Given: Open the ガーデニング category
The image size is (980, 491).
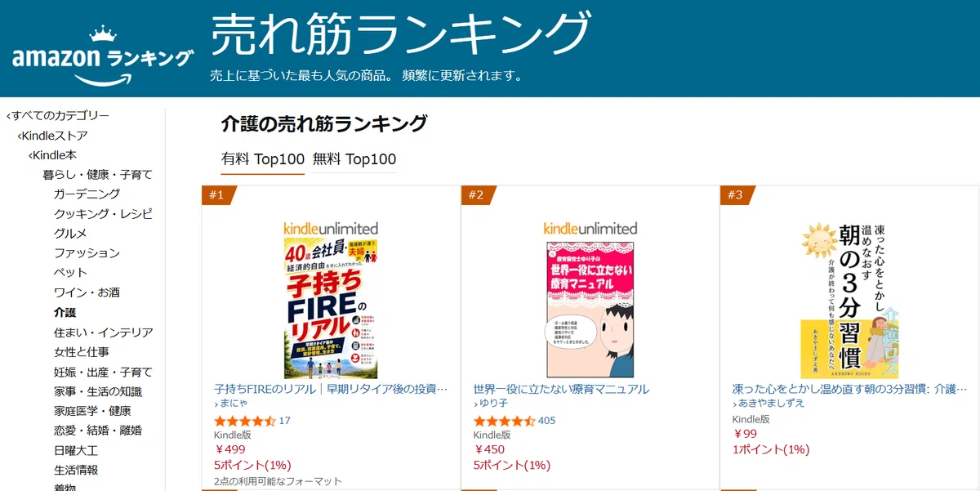Looking at the screenshot, I should point(87,194).
